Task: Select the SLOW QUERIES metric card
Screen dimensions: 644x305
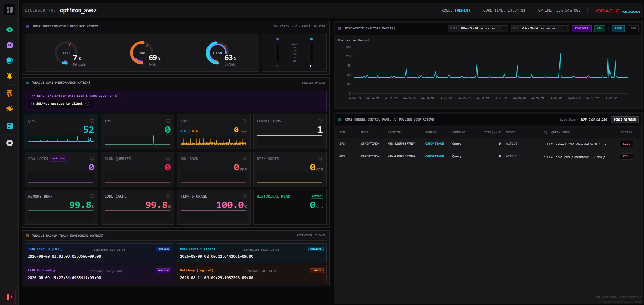Action: pyautogui.click(x=137, y=169)
